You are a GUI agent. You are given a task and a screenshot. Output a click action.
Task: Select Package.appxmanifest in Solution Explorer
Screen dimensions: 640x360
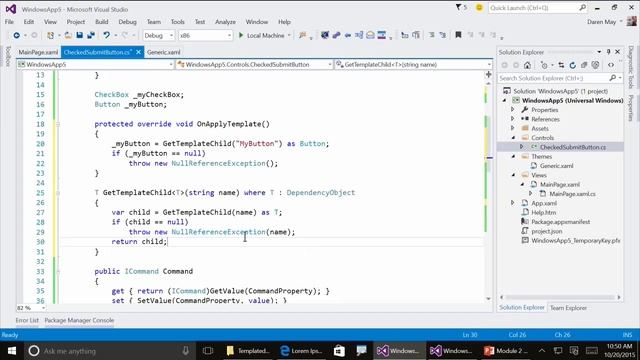(560, 222)
